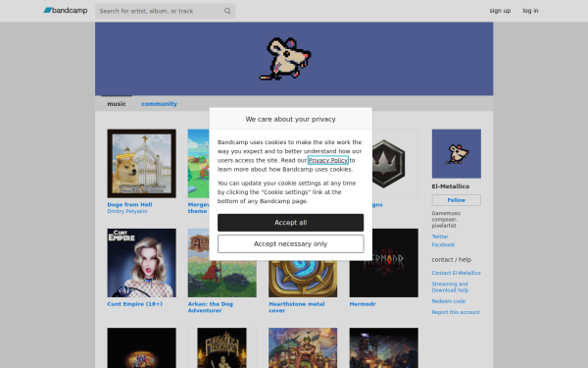Click the search magnifier icon
This screenshot has width=588, height=368.
[x=227, y=11]
